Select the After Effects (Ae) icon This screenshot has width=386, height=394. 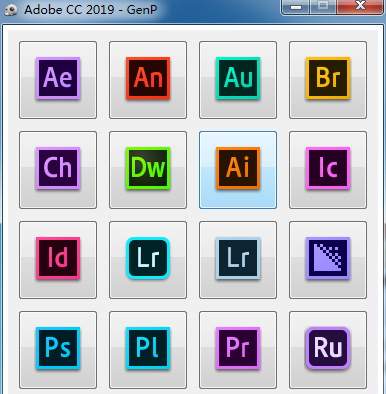coord(58,80)
